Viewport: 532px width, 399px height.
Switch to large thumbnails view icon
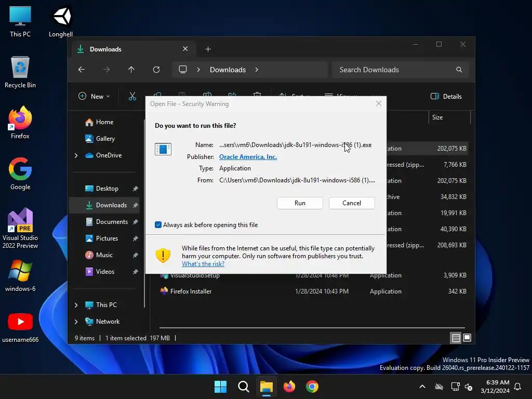[x=467, y=338]
